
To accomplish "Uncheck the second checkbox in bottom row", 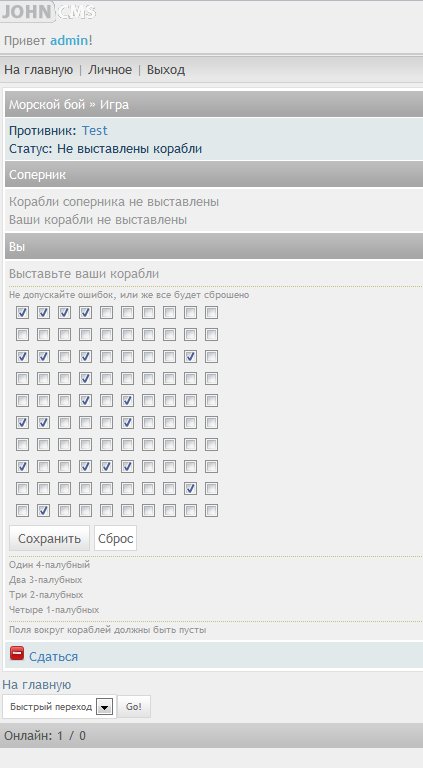I will click(x=43, y=511).
